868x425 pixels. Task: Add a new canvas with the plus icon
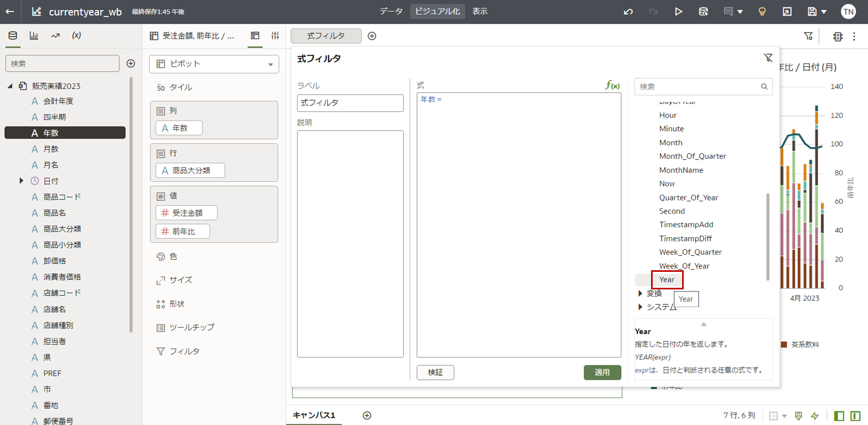(x=367, y=415)
